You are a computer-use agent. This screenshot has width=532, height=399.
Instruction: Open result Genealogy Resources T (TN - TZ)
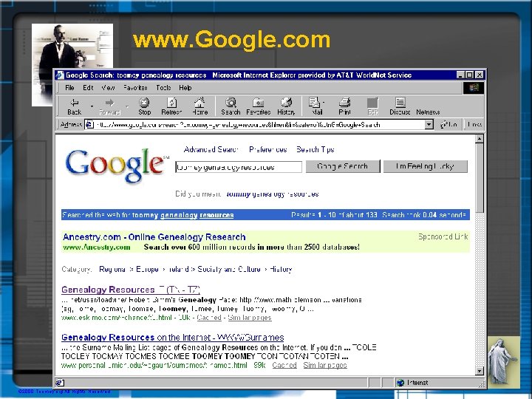click(x=131, y=290)
